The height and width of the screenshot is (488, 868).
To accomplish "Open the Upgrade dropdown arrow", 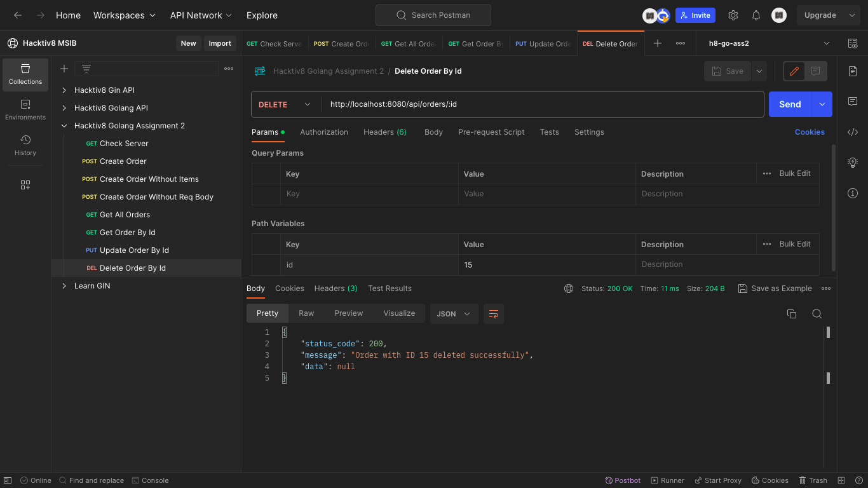I will pos(852,15).
